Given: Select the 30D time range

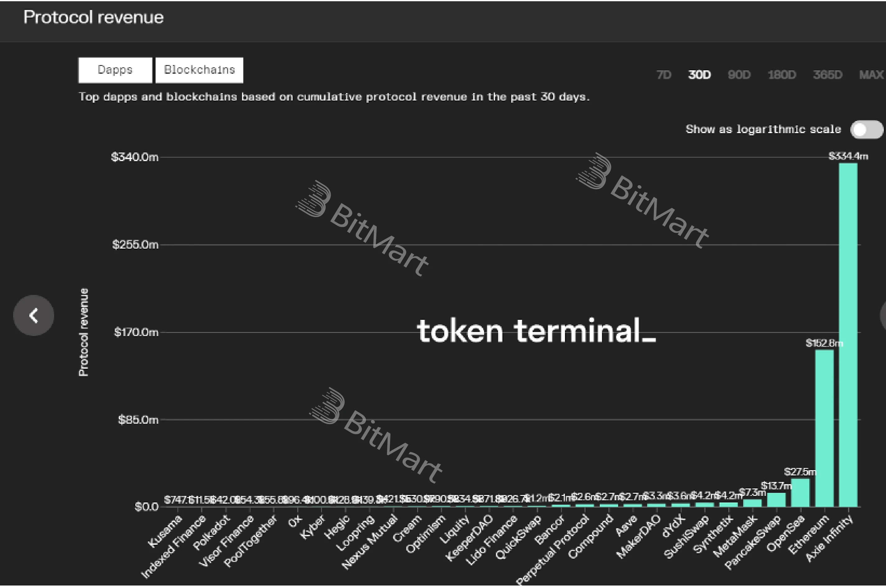Looking at the screenshot, I should 699,75.
